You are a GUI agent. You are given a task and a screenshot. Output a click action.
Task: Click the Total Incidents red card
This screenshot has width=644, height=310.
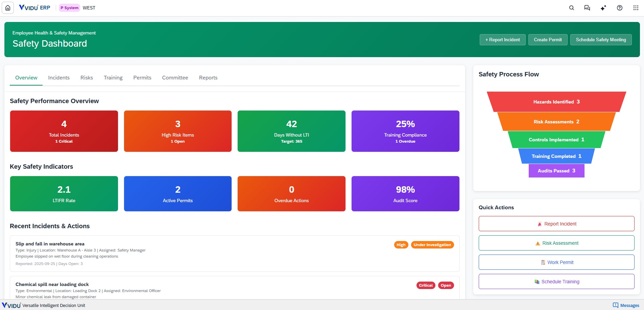(x=64, y=131)
